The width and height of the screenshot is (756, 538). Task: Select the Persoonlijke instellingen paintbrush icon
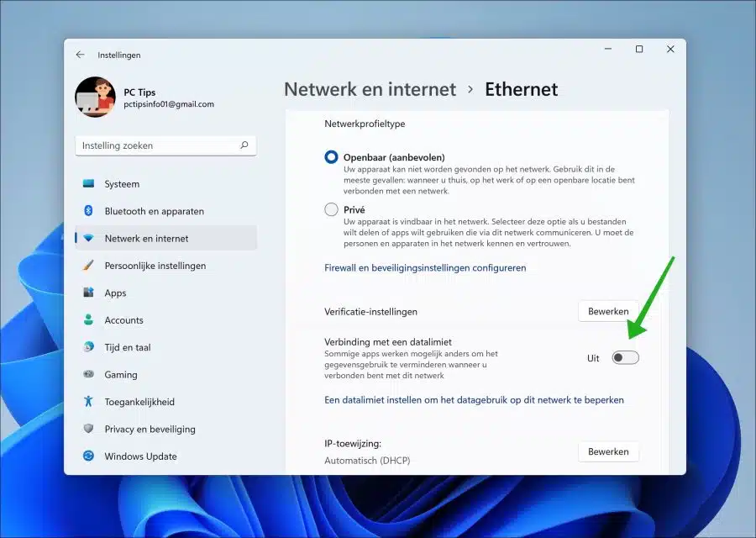point(88,266)
